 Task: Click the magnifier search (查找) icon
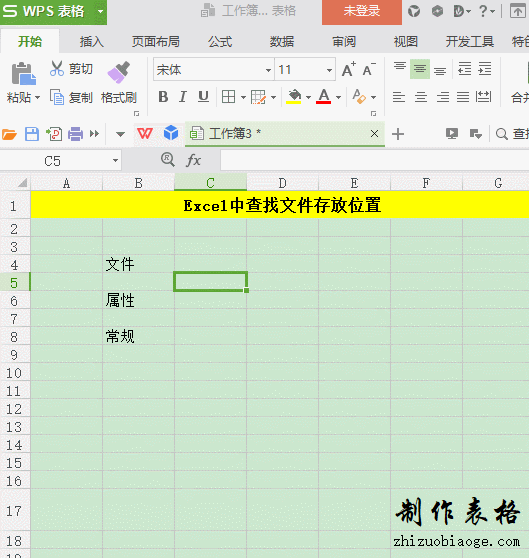(x=502, y=134)
